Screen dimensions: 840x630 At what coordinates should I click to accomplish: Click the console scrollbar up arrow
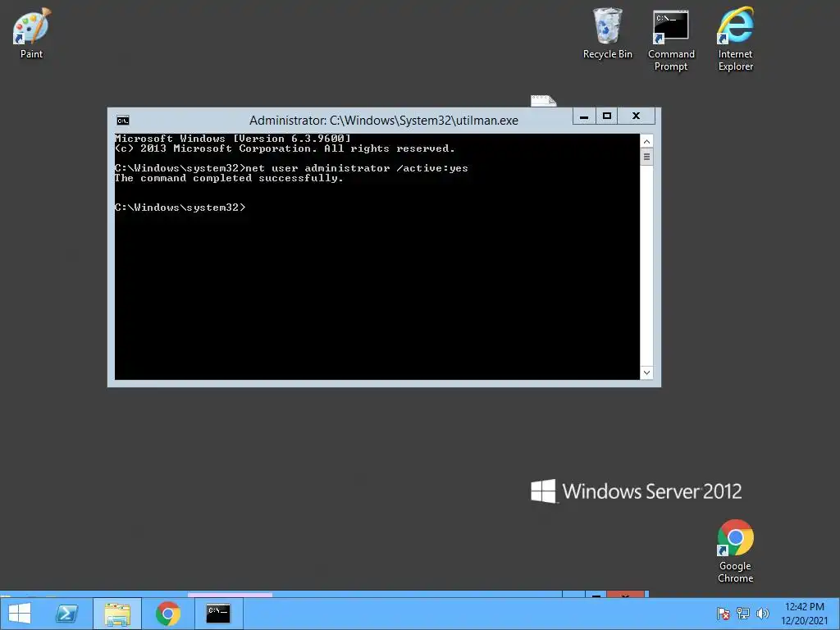tap(646, 141)
